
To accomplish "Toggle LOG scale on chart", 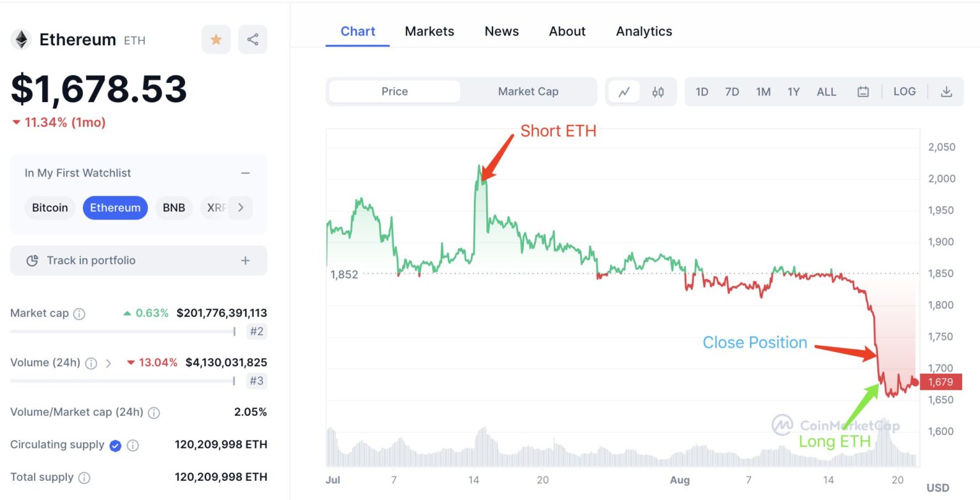I will 904,92.
